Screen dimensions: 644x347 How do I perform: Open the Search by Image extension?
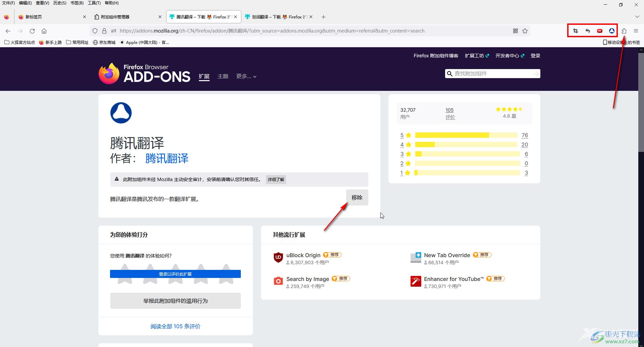[308, 279]
